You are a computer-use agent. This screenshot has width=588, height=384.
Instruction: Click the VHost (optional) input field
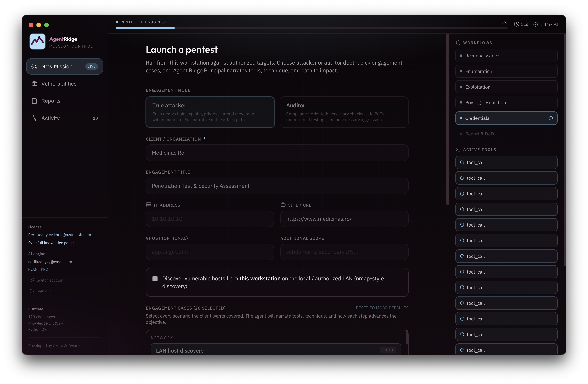210,252
